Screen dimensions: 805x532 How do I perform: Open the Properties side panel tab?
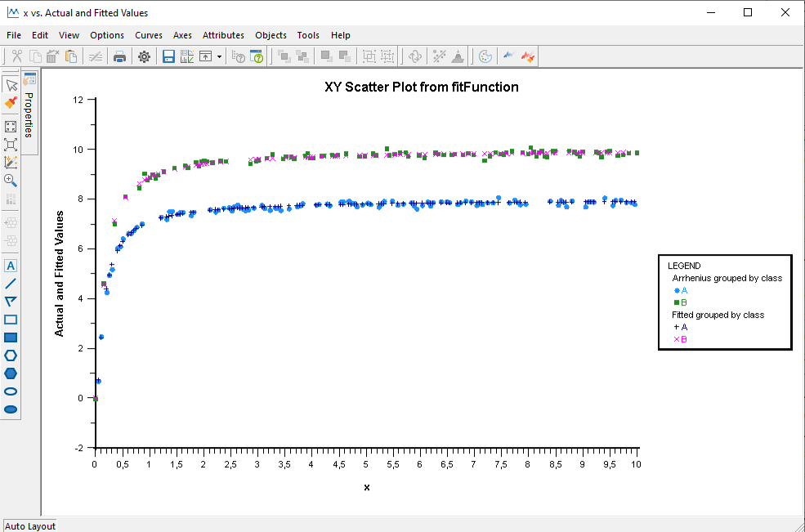pos(29,113)
